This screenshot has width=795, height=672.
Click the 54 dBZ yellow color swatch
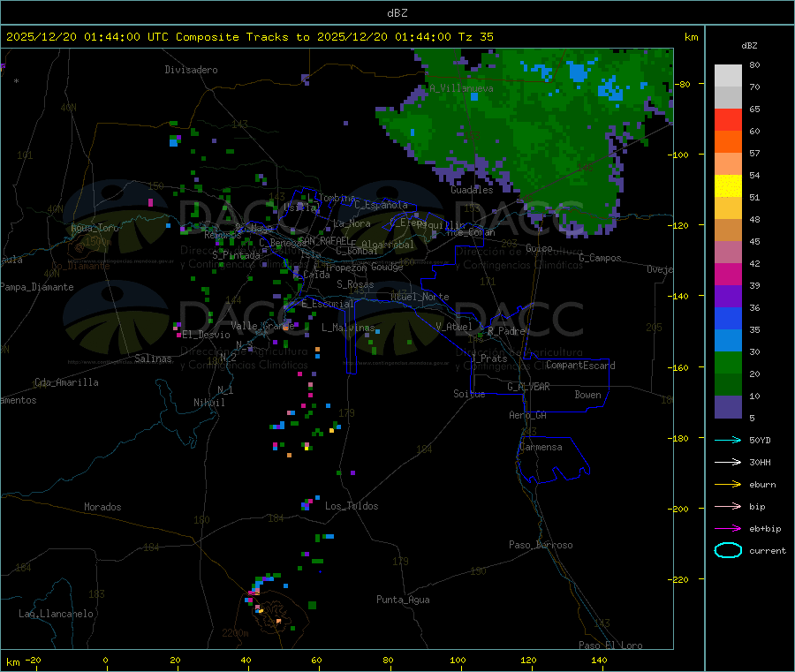(x=728, y=186)
